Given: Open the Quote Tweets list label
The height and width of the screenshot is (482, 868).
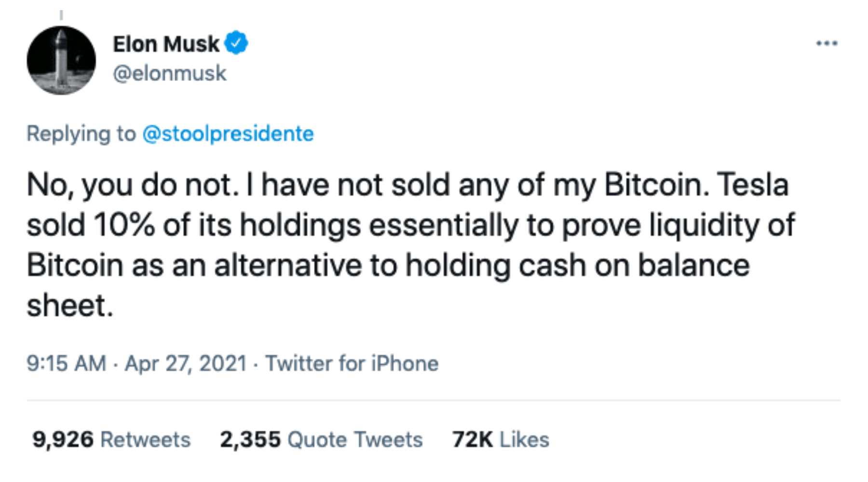Looking at the screenshot, I should (355, 440).
